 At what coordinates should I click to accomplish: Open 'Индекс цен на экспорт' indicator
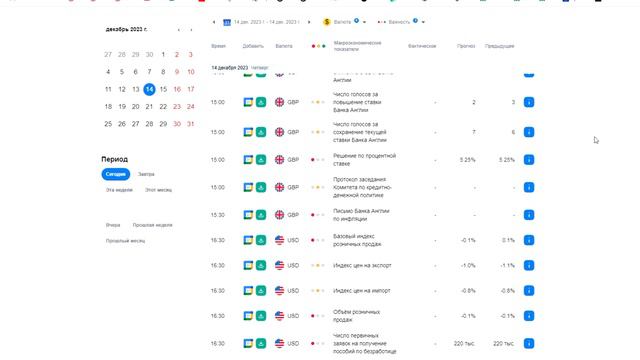click(x=362, y=265)
